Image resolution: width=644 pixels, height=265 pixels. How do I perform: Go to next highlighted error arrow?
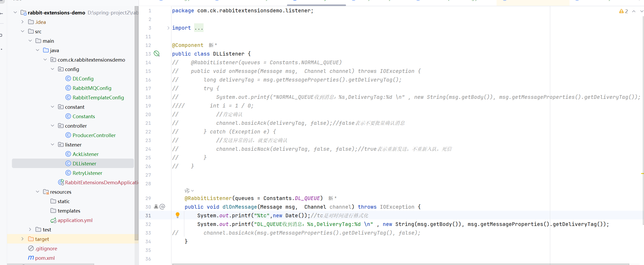642,11
